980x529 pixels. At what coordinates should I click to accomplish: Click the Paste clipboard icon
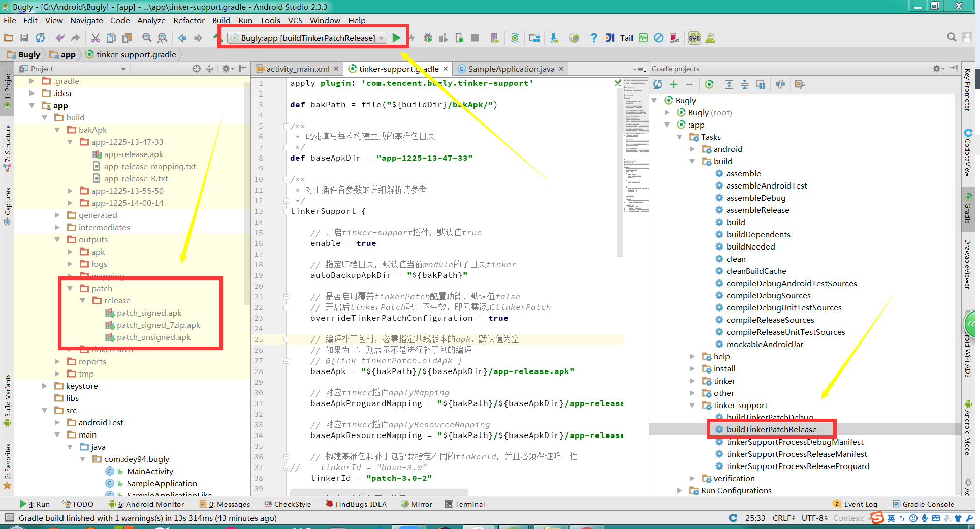(x=127, y=38)
